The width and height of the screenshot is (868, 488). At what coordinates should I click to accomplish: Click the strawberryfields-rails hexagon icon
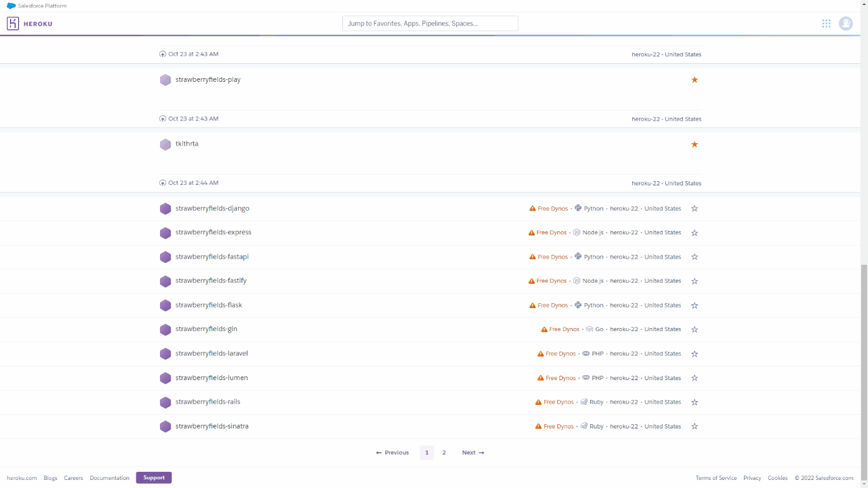(x=166, y=402)
